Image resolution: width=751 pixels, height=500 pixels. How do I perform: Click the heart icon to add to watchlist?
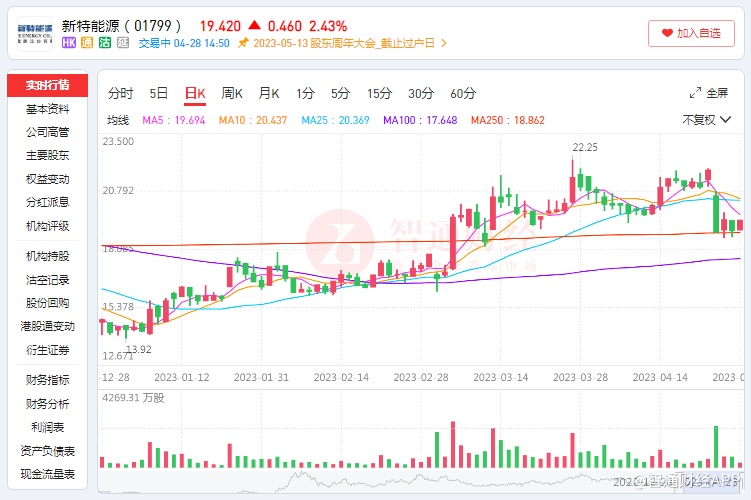point(665,33)
